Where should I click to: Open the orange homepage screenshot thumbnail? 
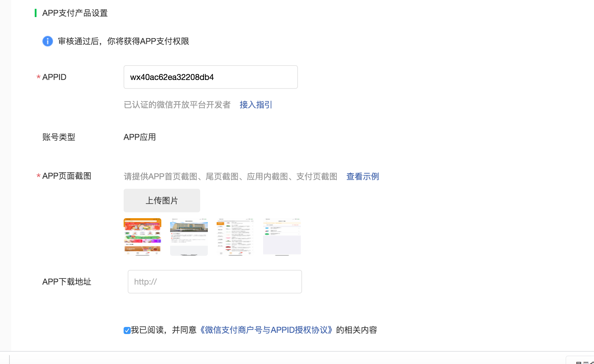[x=142, y=237]
